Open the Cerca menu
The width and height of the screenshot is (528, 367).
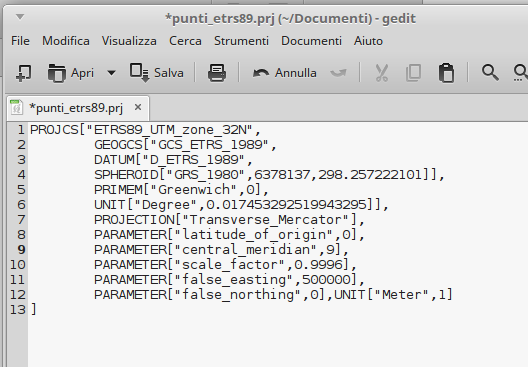[185, 41]
